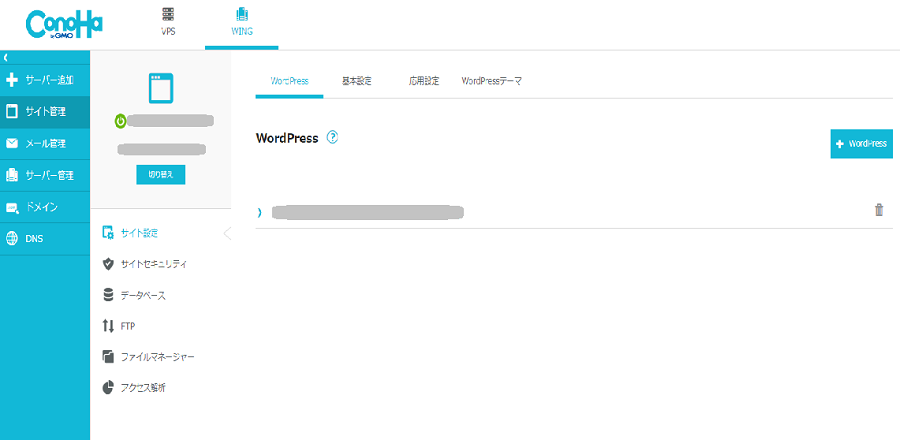Click the blurred domain name in site panel
Screen dimensions: 900x440
pyautogui.click(x=170, y=120)
